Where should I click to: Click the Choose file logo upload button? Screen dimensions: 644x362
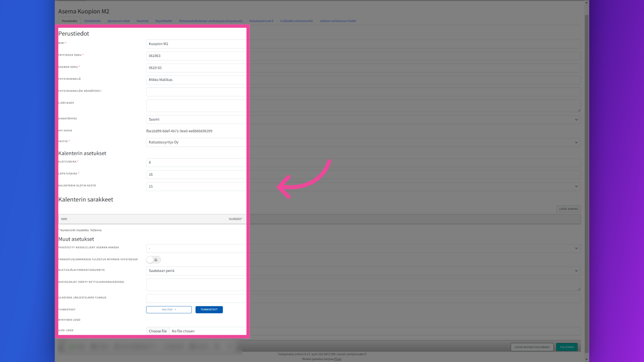(157, 331)
